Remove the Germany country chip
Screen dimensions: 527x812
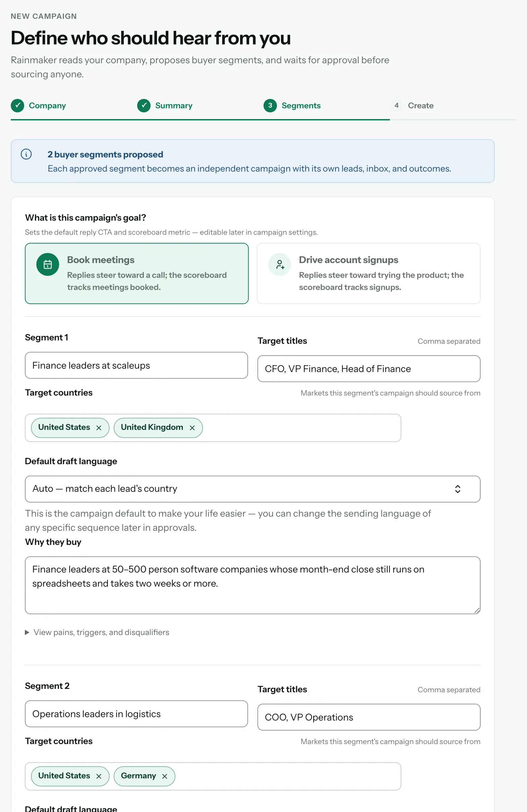pos(165,776)
